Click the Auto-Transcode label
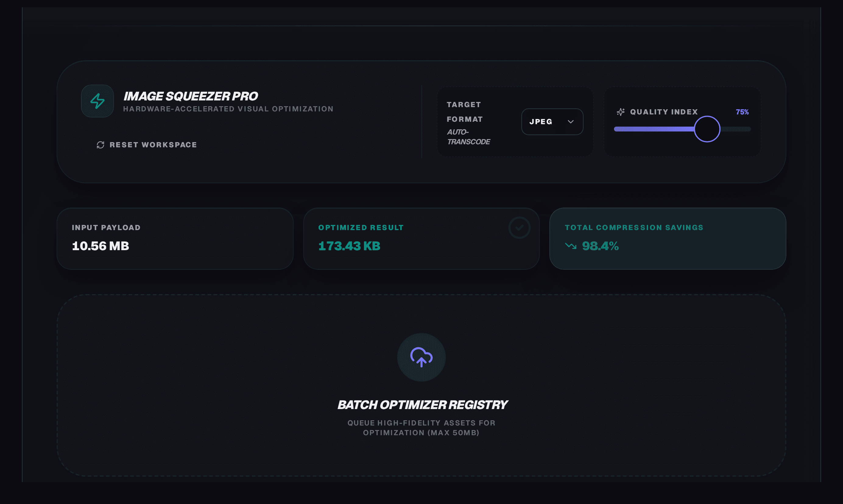This screenshot has height=504, width=843. click(468, 137)
